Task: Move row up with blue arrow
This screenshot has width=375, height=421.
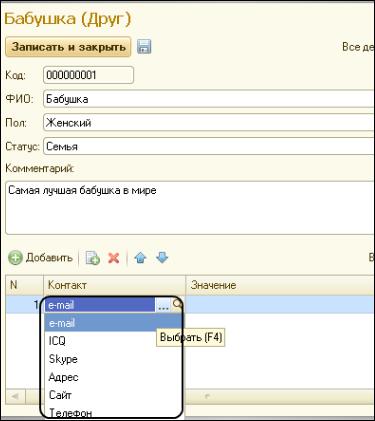Action: pyautogui.click(x=140, y=258)
